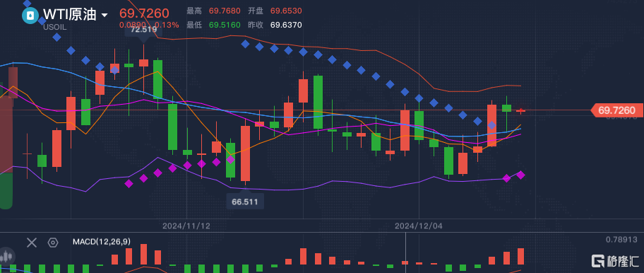Viewport: 644px width, 273px height.
Task: Click the 最高 value 69.7680
Action: [x=225, y=11]
